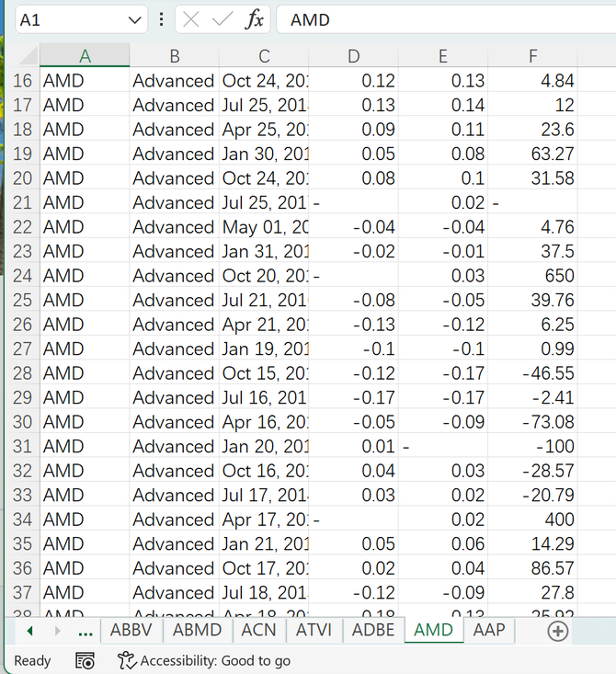Select cell E20 value 0.1
This screenshot has height=674, width=616.
pyautogui.click(x=443, y=178)
